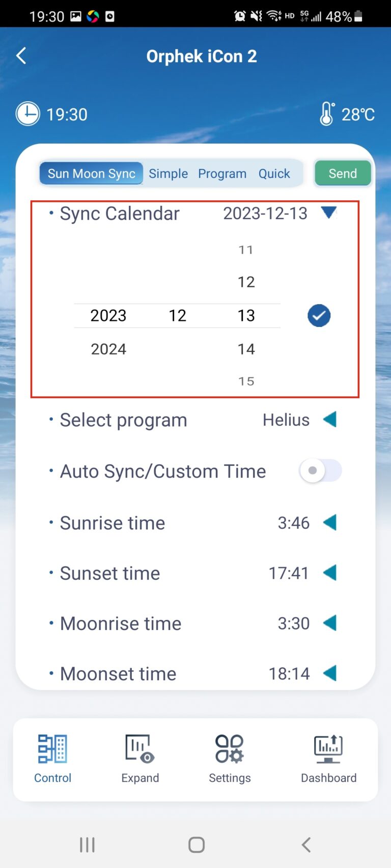
Task: Open the Dashboard monitor icon
Action: pos(328,749)
